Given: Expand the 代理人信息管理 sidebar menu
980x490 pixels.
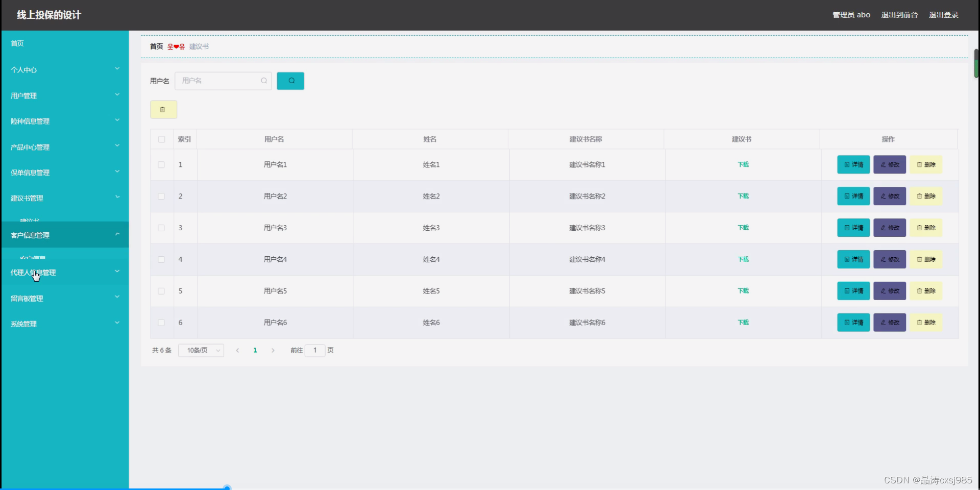Looking at the screenshot, I should [65, 273].
